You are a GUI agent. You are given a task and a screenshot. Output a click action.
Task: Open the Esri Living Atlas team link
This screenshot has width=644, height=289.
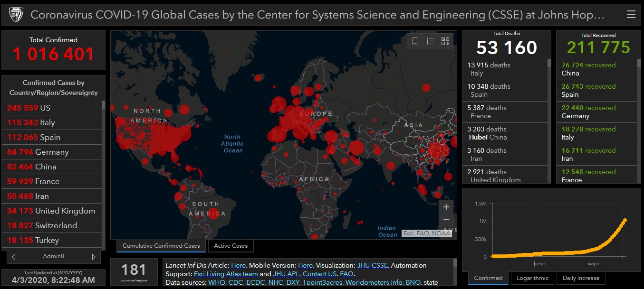coord(226,274)
